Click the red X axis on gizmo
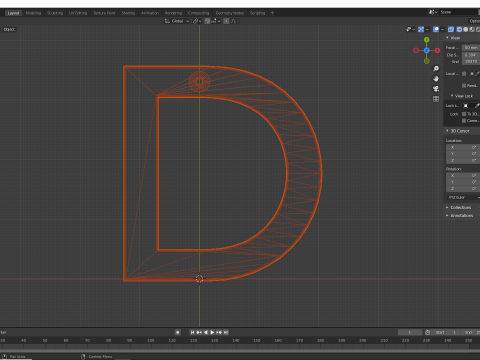The image size is (480, 360). point(437,50)
